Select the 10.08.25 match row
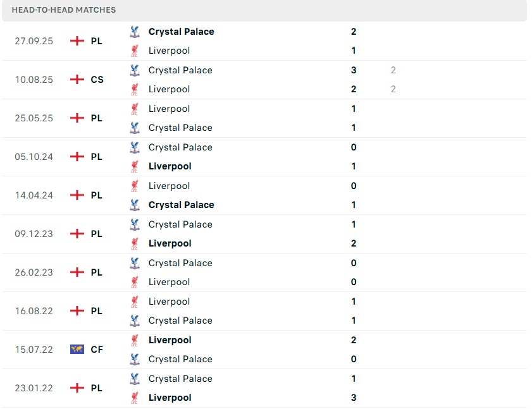532x409 pixels. 266,79
